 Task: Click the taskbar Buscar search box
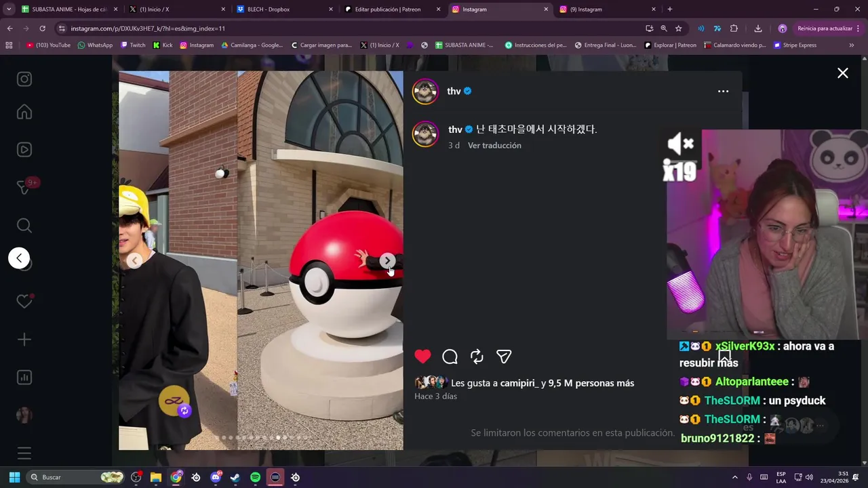coord(76,477)
